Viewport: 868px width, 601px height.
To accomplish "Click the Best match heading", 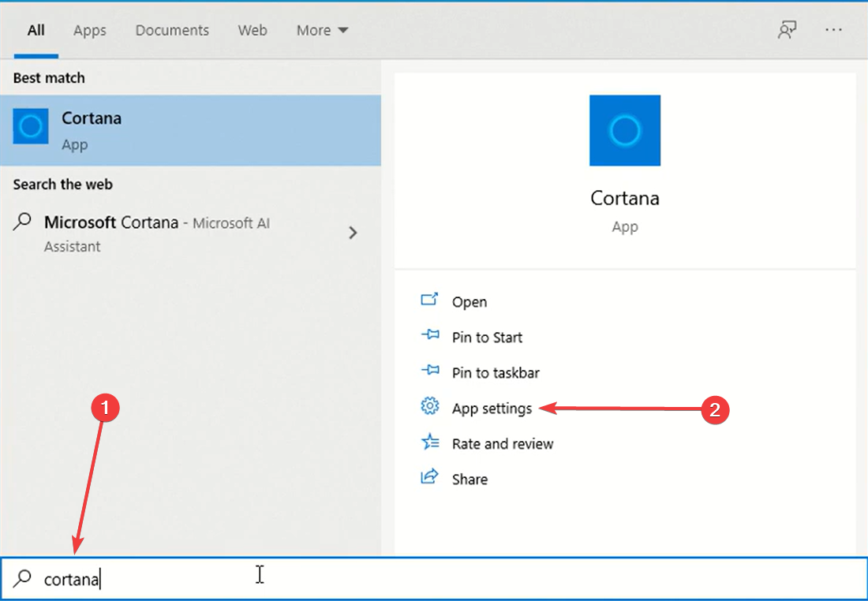I will tap(49, 77).
